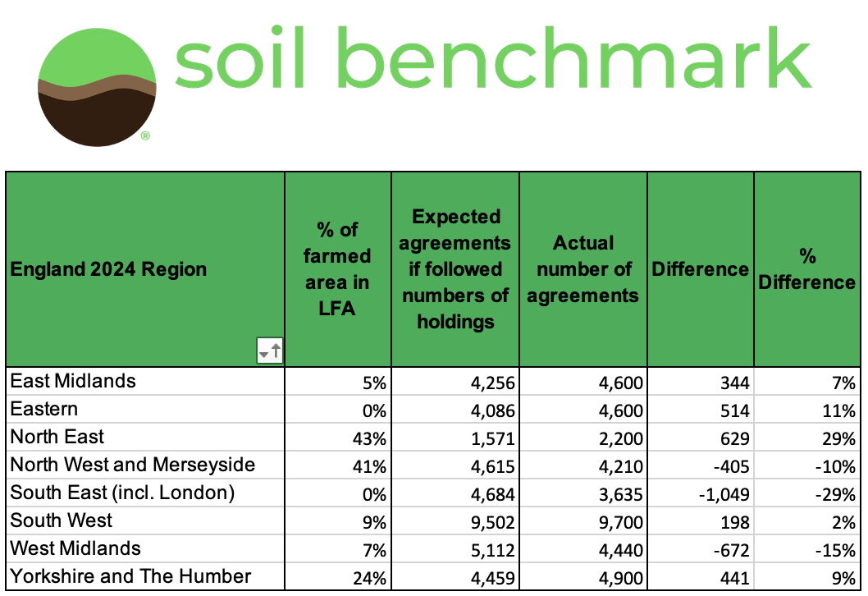
Task: Click the actual agreements value 4,440
Action: (583, 548)
